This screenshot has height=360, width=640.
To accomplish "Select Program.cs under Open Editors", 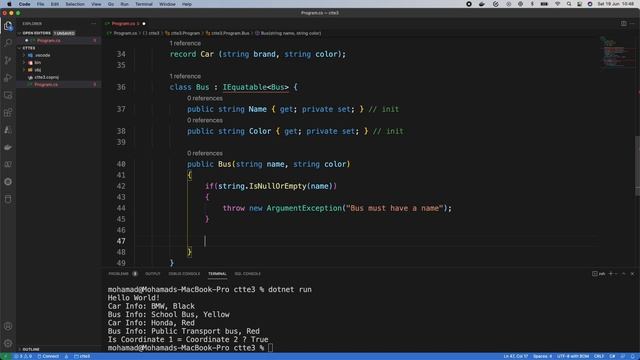I will pos(48,40).
